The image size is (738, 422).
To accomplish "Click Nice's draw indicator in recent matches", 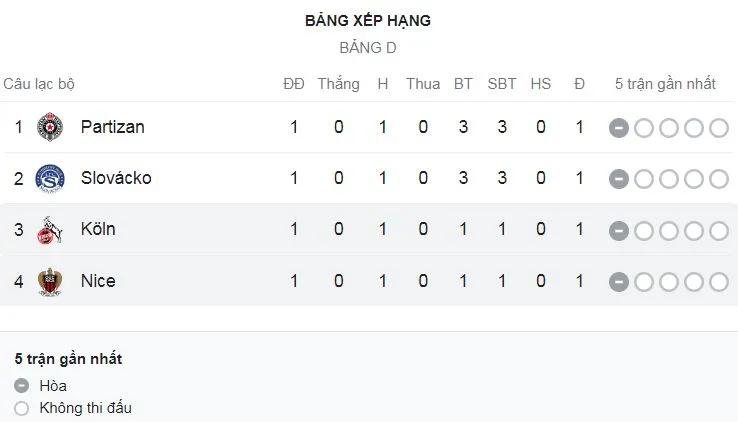I will [619, 281].
